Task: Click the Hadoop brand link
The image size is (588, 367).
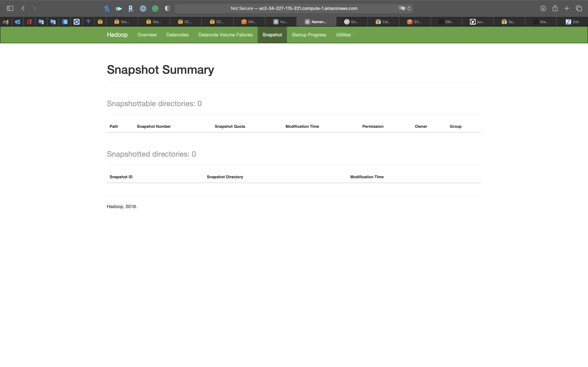Action: (x=117, y=35)
